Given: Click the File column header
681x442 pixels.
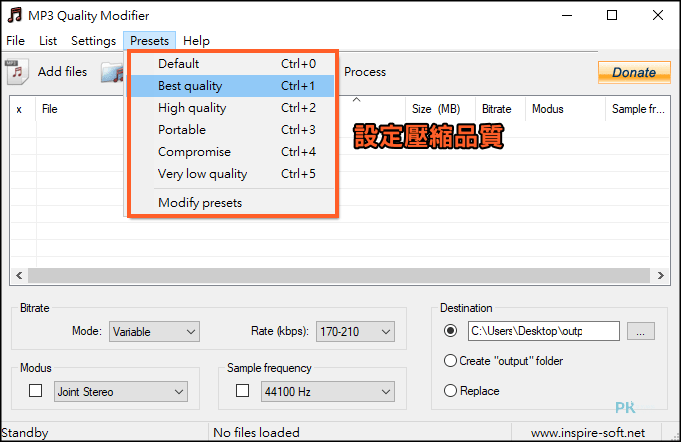Looking at the screenshot, I should click(50, 109).
